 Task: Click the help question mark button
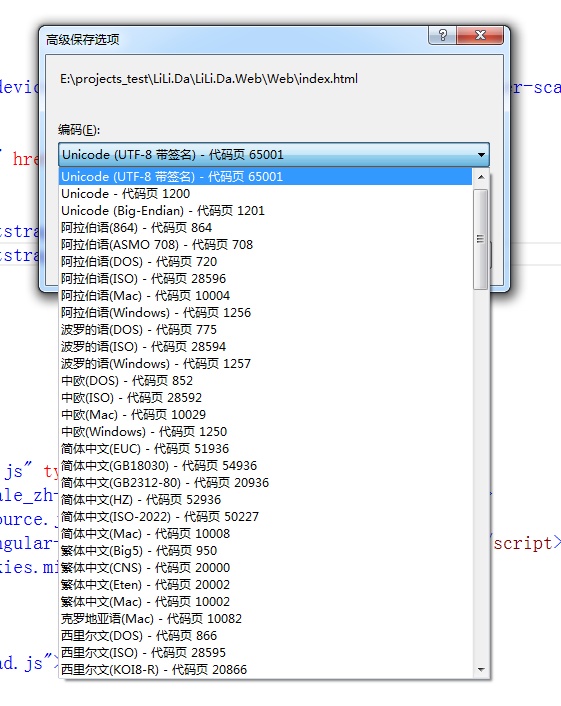click(443, 35)
